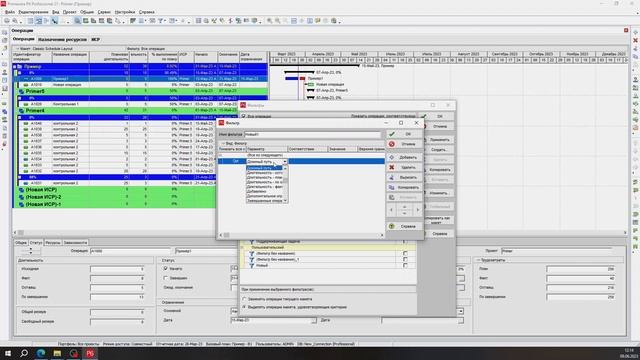Collapse the Пример project group row
Screen dimensions: 640x360
point(14,67)
